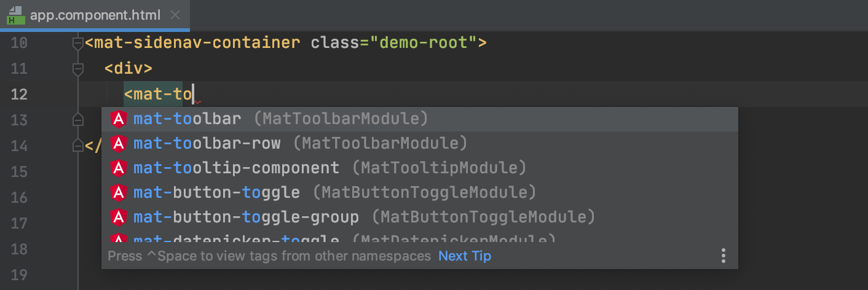
Task: Select the app.component.html editor tab
Action: click(x=95, y=15)
